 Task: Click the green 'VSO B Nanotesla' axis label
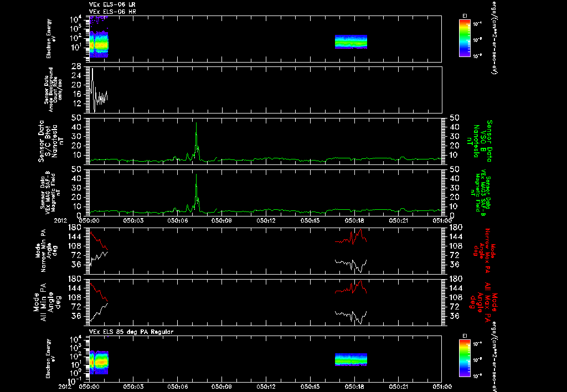click(480, 141)
